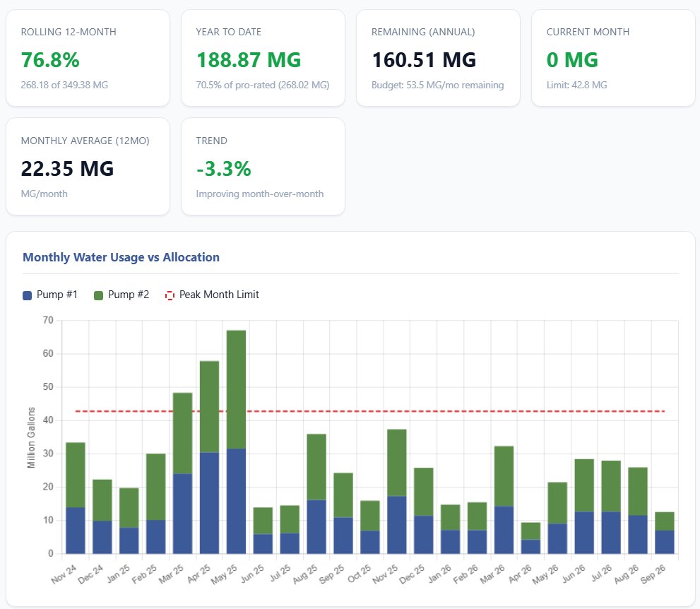
Task: Select the Trend card
Action: [x=263, y=167]
